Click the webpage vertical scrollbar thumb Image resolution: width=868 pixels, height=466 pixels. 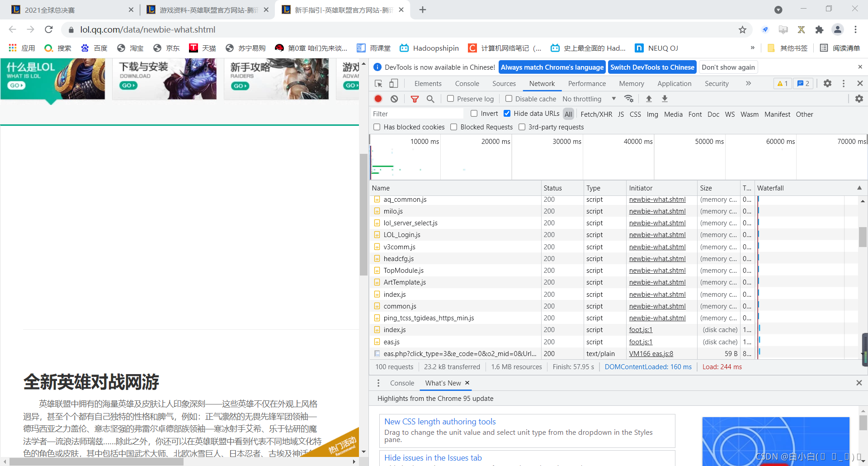tap(363, 214)
